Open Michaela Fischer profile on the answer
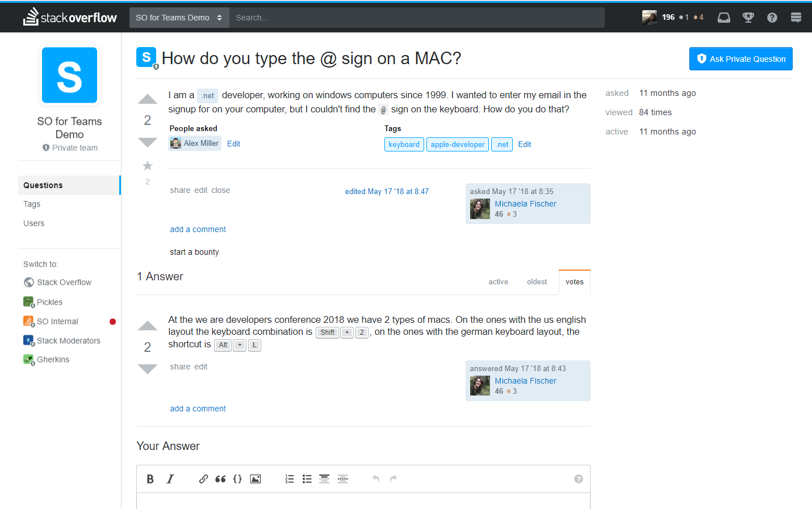Screen dimensions: 812x509 click(x=525, y=381)
